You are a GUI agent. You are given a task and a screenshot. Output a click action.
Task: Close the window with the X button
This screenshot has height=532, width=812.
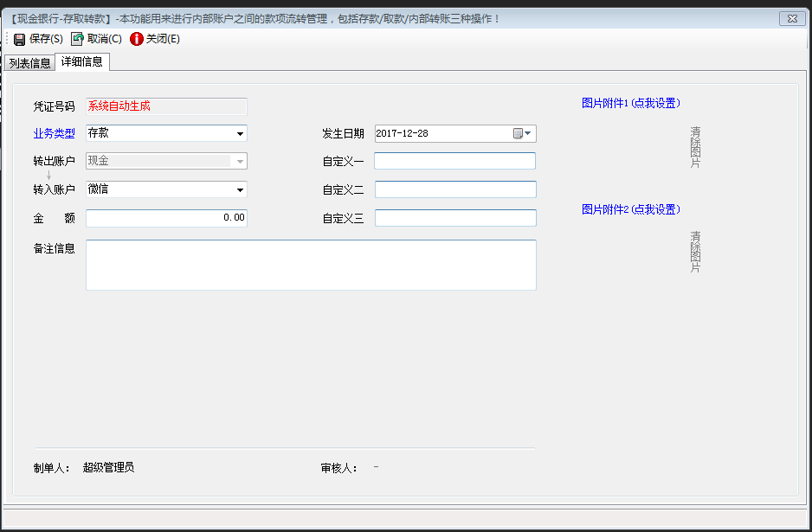pyautogui.click(x=791, y=18)
